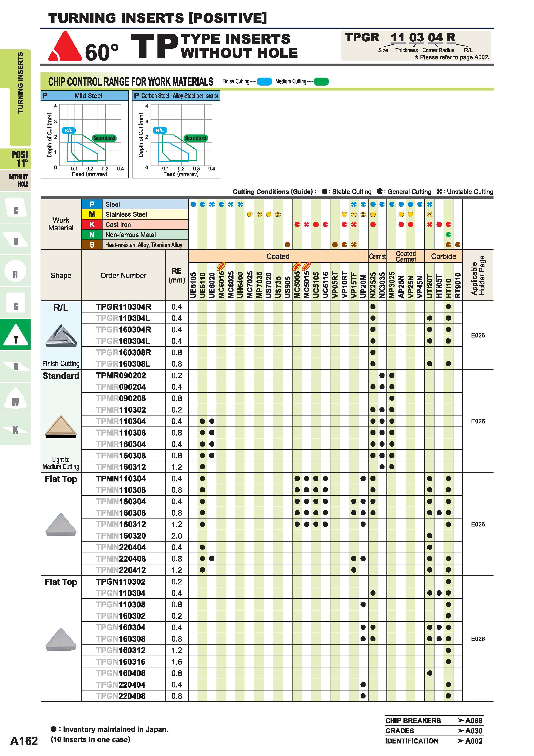The image size is (534, 756).
Task: Click order number TPGR110304R
Action: click(x=123, y=307)
